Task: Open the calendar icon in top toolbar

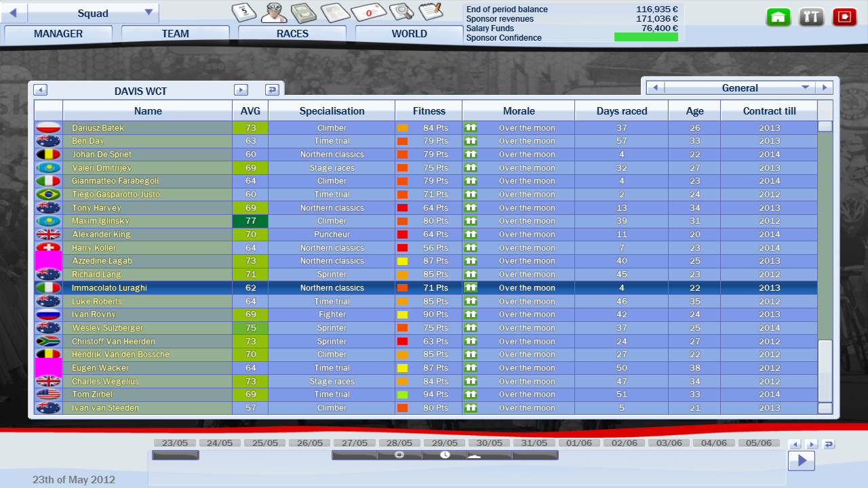Action: pyautogui.click(x=244, y=12)
